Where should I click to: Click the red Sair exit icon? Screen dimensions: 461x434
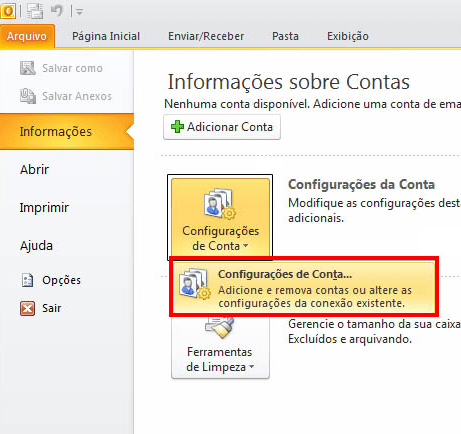[27, 308]
